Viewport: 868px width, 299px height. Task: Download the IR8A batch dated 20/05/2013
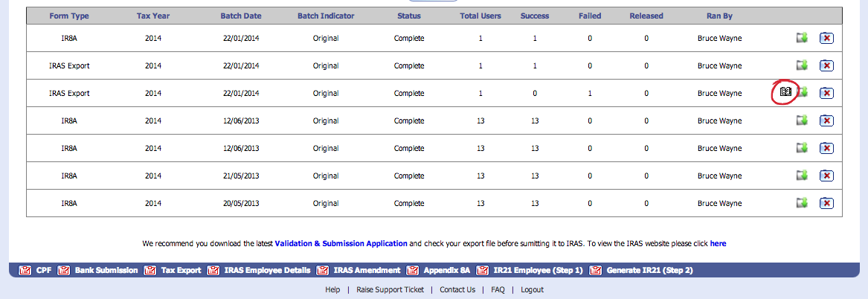point(803,203)
